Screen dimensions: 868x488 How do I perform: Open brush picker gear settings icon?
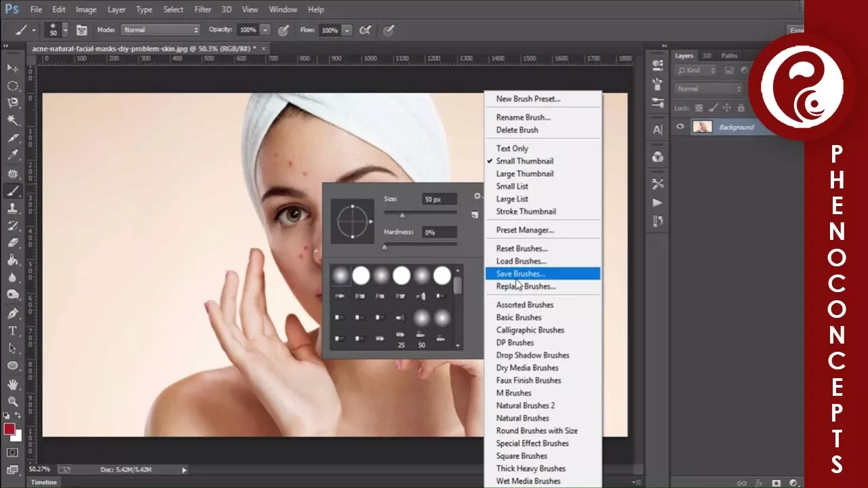pyautogui.click(x=477, y=196)
